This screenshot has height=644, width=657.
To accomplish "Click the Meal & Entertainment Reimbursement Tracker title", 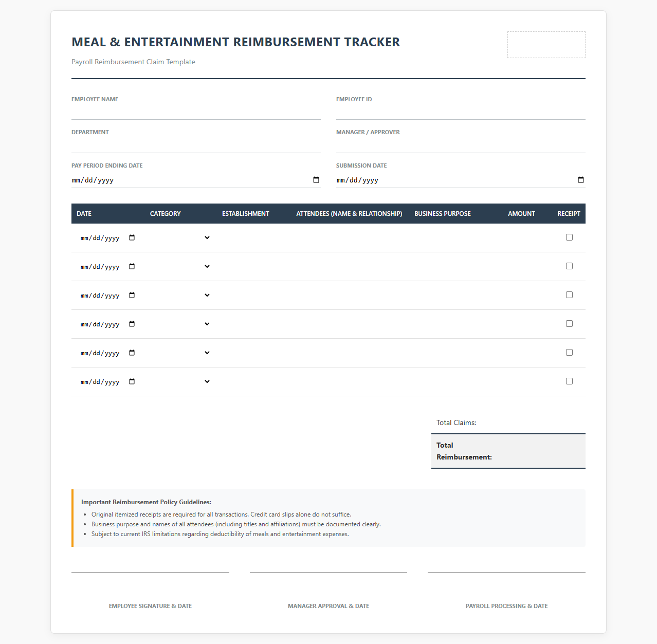I will coord(235,42).
